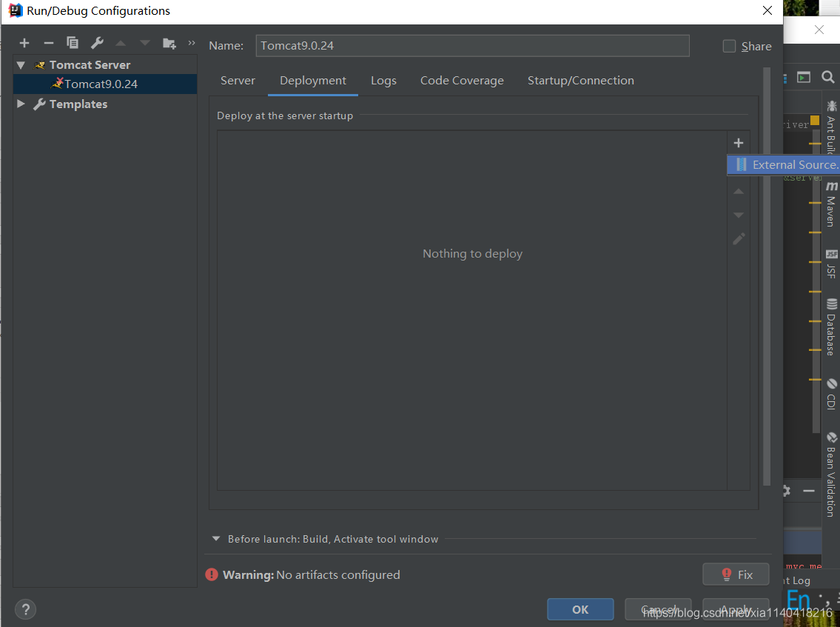
Task: Click the Apply button
Action: click(736, 609)
